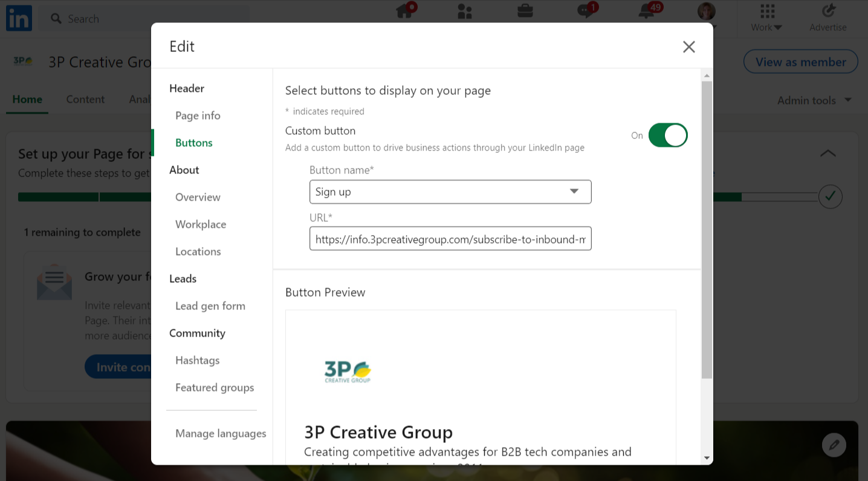Viewport: 868px width, 481px height.
Task: Open Overview section in sidebar
Action: tap(198, 197)
